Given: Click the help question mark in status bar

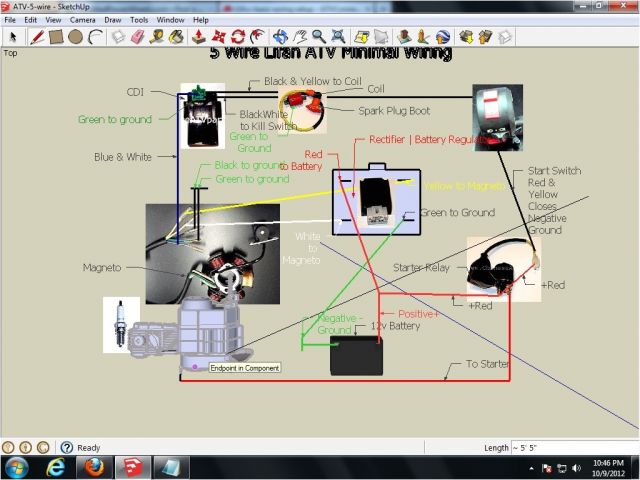Looking at the screenshot, I should point(67,448).
